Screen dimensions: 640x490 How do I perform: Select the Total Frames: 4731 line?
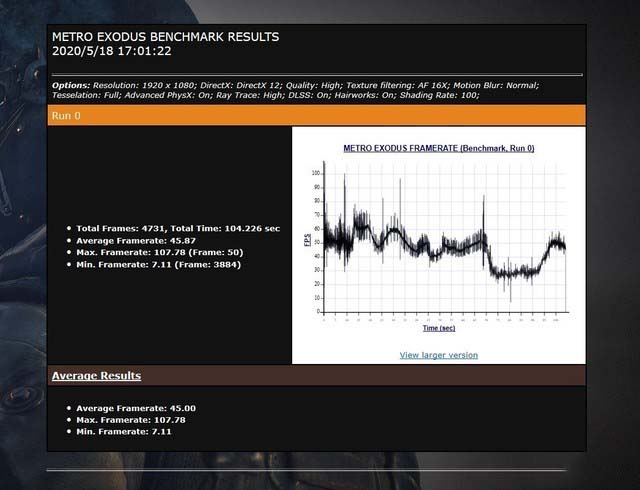click(x=178, y=229)
